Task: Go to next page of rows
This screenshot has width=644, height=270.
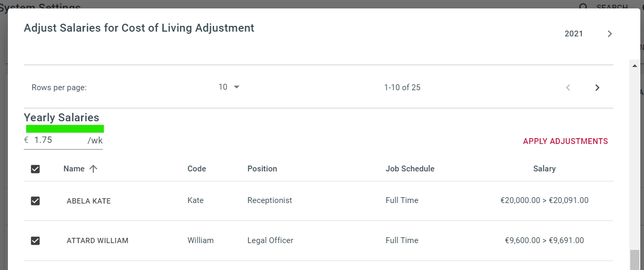Action: pos(597,88)
